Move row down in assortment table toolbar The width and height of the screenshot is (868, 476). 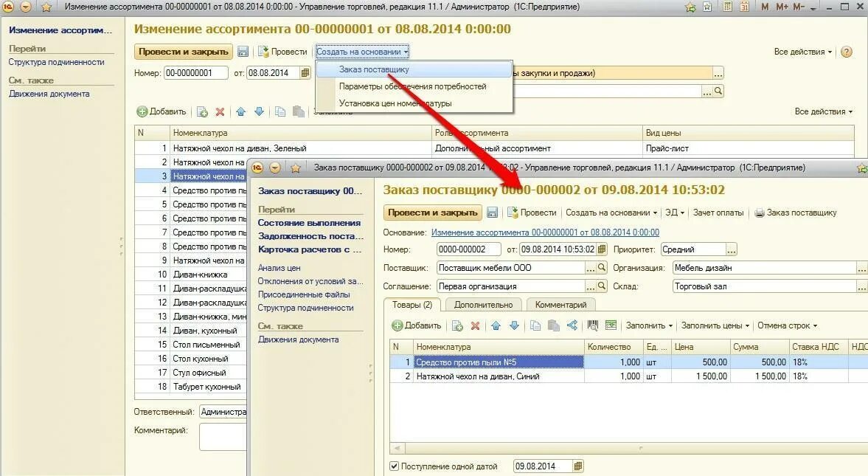259,111
